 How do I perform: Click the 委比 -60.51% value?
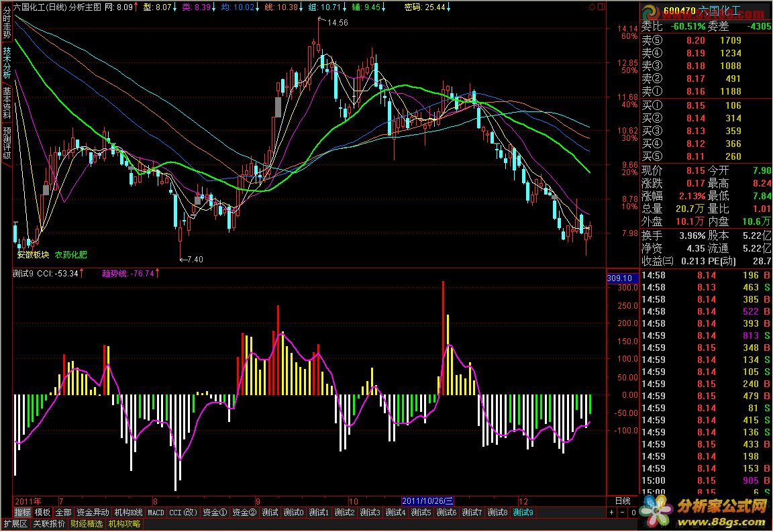(x=688, y=26)
